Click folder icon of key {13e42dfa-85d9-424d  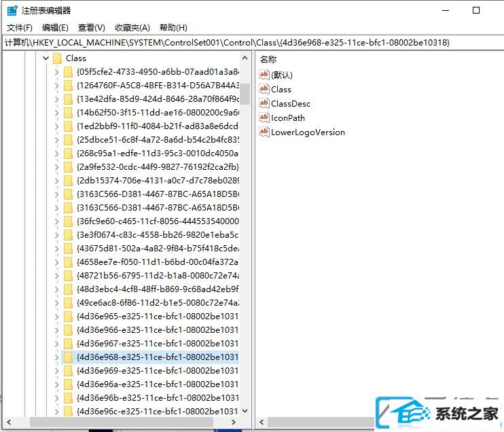[68, 99]
